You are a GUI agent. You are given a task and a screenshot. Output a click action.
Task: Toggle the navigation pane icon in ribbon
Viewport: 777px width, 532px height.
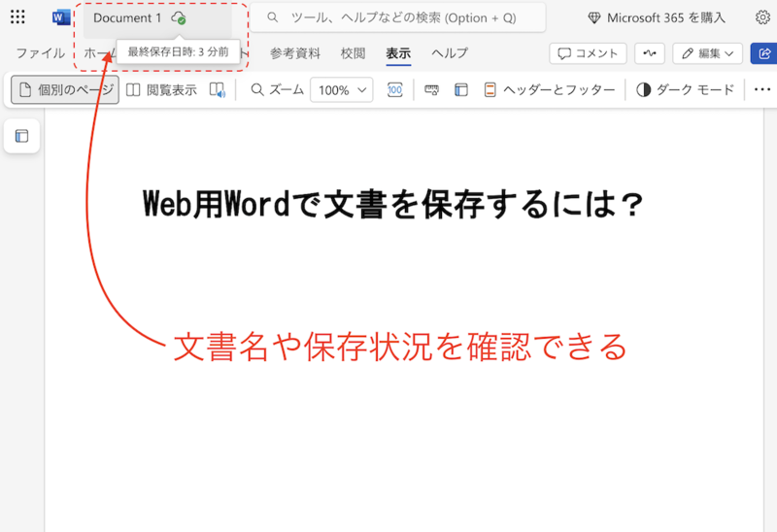[x=460, y=89]
